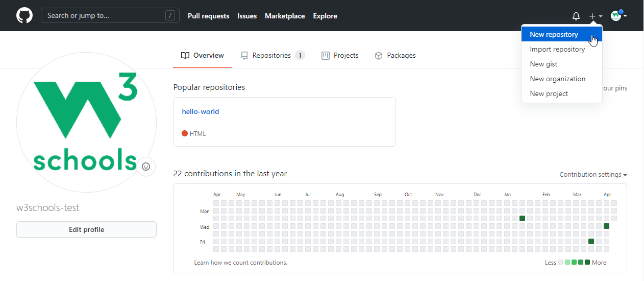Select New project menu item
The image size is (644, 281).
(x=549, y=94)
